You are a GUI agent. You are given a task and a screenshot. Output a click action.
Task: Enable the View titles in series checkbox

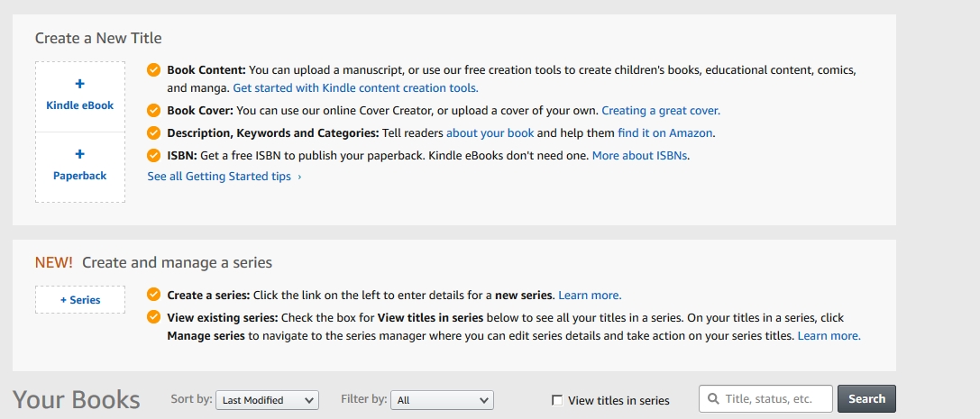(x=557, y=400)
